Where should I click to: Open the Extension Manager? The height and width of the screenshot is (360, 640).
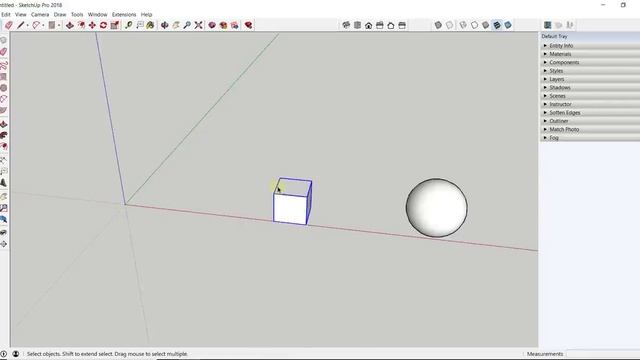point(248,25)
